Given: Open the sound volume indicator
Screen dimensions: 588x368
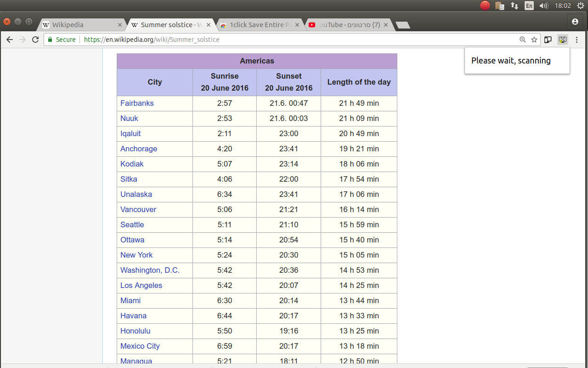Looking at the screenshot, I should click(x=544, y=6).
